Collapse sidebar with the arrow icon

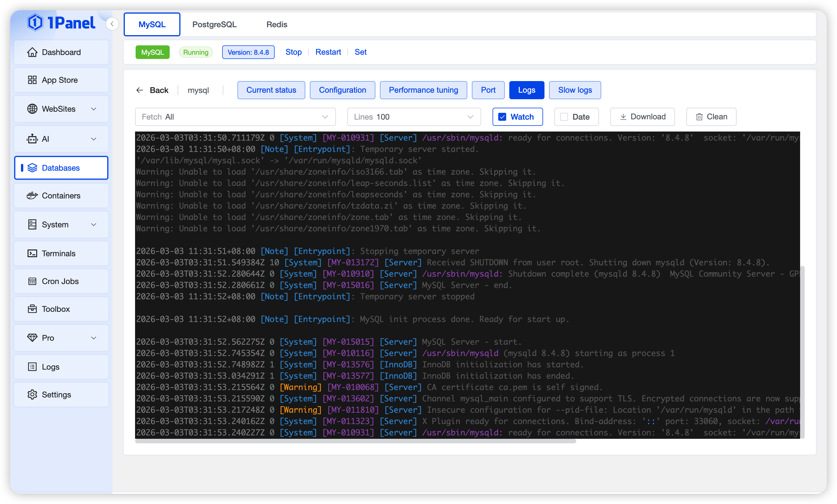(x=112, y=24)
